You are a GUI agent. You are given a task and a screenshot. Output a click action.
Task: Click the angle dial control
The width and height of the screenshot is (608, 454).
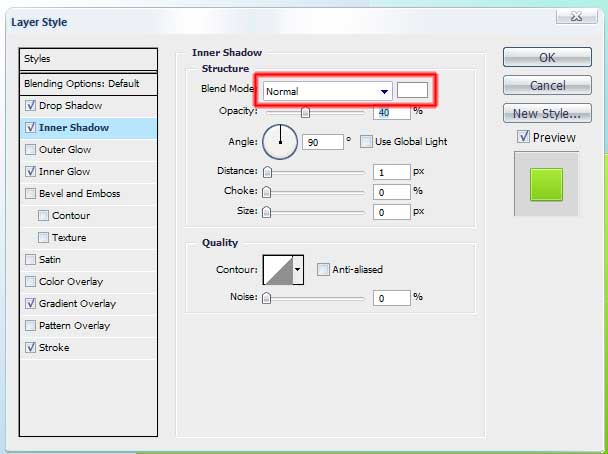[x=280, y=142]
